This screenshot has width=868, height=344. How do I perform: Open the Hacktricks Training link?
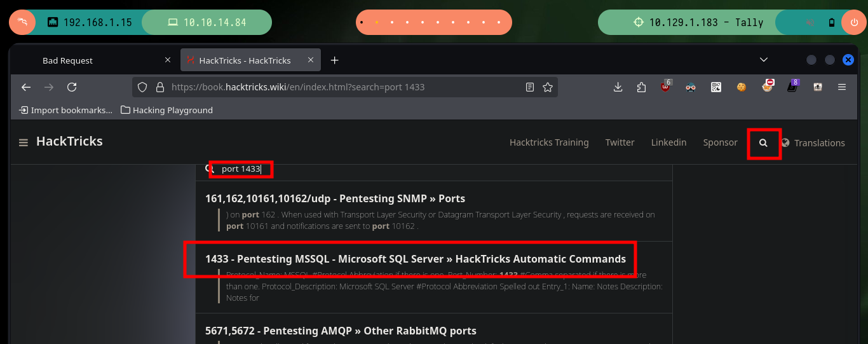click(549, 142)
